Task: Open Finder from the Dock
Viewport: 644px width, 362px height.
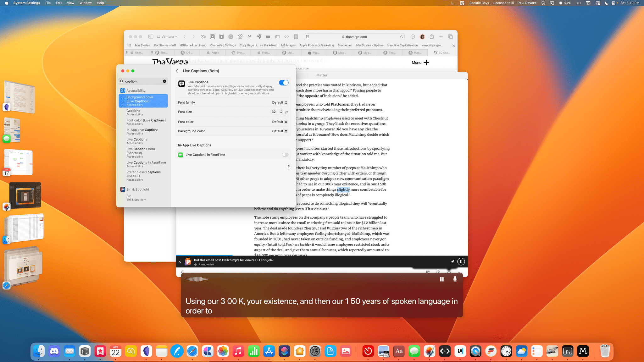Action: pos(39,351)
